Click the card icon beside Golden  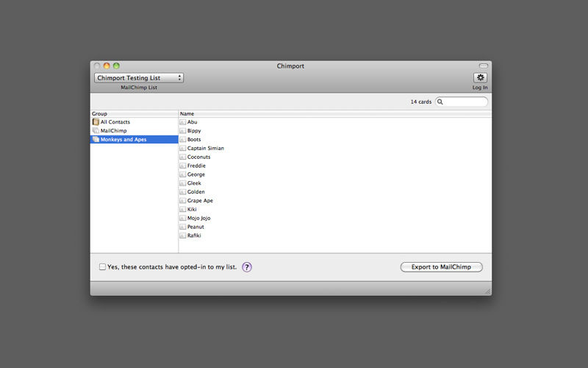(x=182, y=192)
